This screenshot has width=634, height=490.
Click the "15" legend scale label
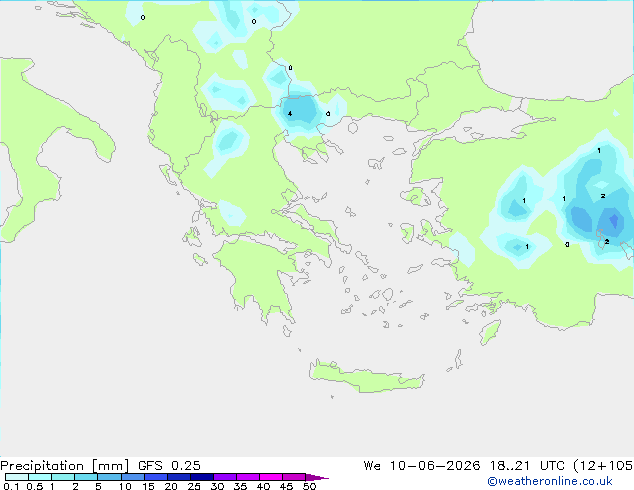click(x=148, y=486)
